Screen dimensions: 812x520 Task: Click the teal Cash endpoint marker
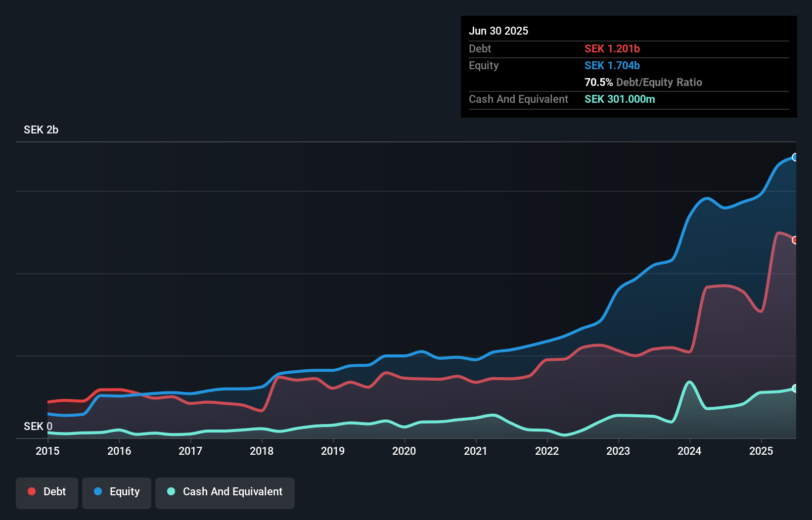(x=795, y=389)
